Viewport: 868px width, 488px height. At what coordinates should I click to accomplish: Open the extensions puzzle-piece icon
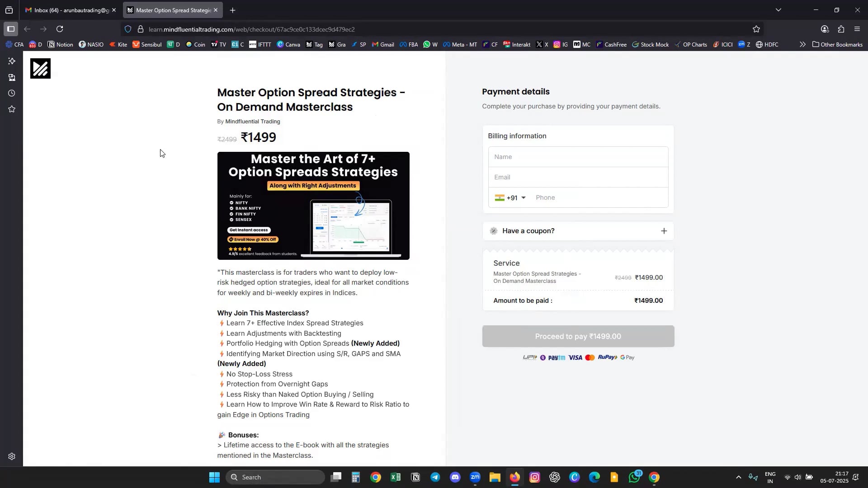click(x=841, y=29)
